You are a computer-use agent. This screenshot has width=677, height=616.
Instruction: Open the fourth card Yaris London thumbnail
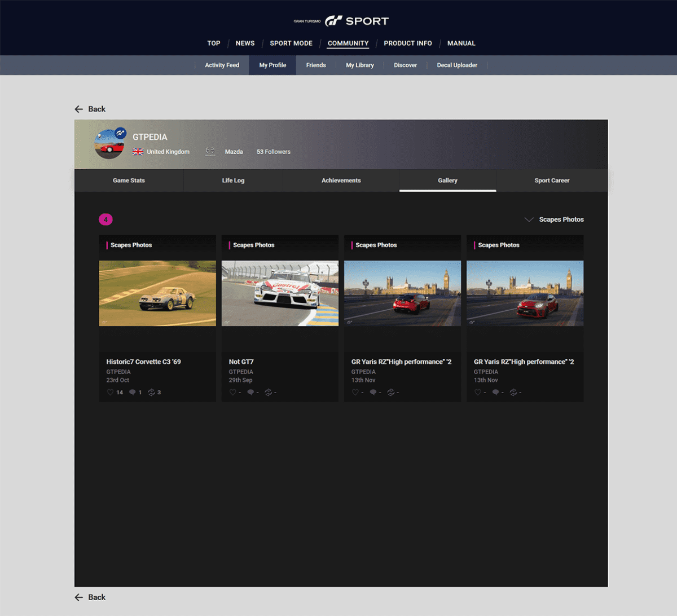[x=525, y=293]
